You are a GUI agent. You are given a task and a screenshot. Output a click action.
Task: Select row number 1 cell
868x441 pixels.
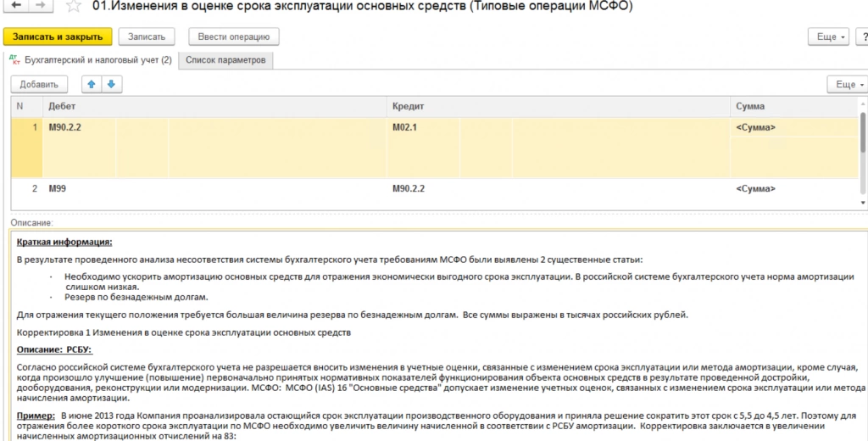tap(26, 148)
